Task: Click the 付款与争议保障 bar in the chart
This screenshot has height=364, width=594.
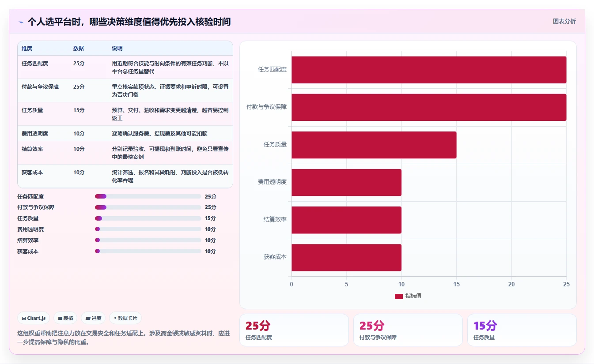Action: pyautogui.click(x=429, y=107)
